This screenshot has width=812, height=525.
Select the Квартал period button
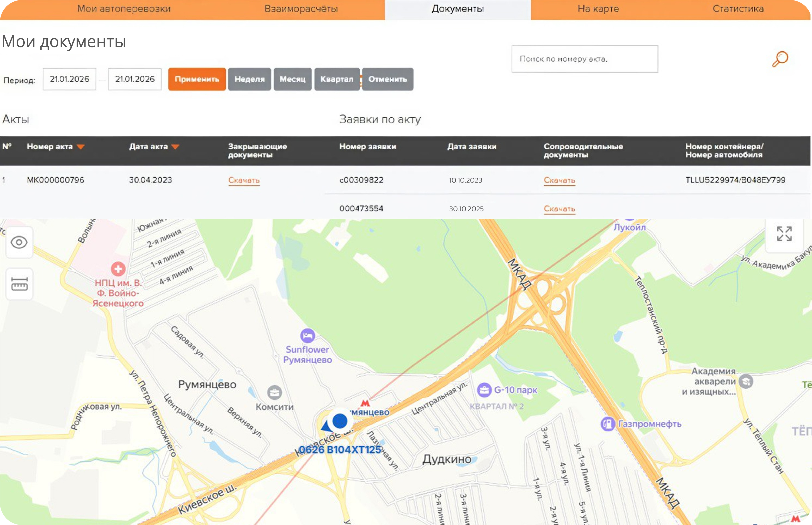pyautogui.click(x=337, y=79)
